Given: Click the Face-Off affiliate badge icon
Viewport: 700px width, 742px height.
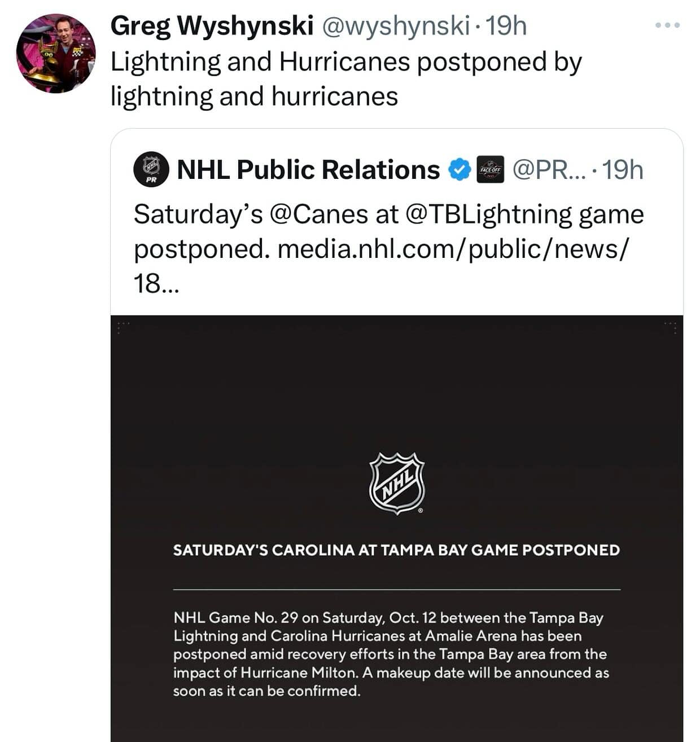Looking at the screenshot, I should pyautogui.click(x=490, y=170).
